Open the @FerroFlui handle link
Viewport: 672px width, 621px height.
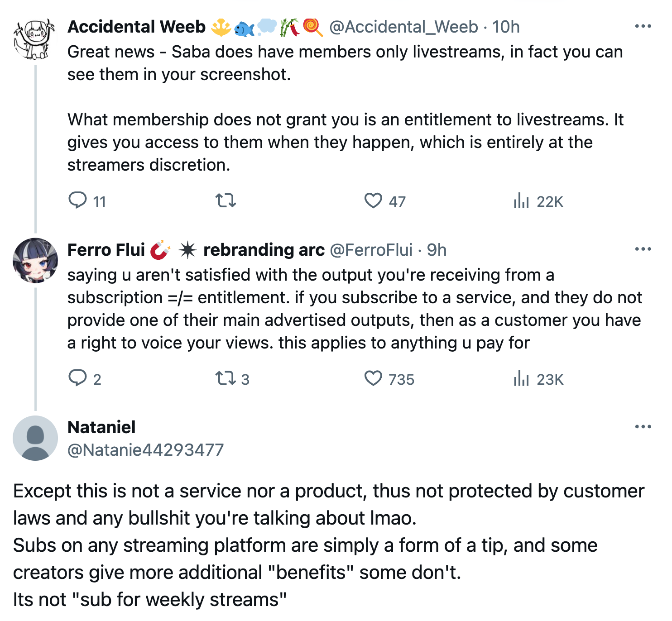[x=371, y=250]
